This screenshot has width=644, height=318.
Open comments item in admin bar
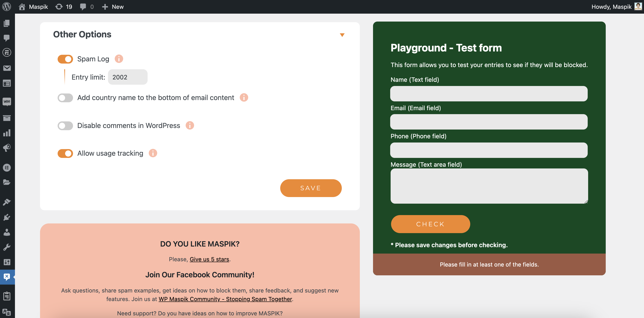[87, 7]
